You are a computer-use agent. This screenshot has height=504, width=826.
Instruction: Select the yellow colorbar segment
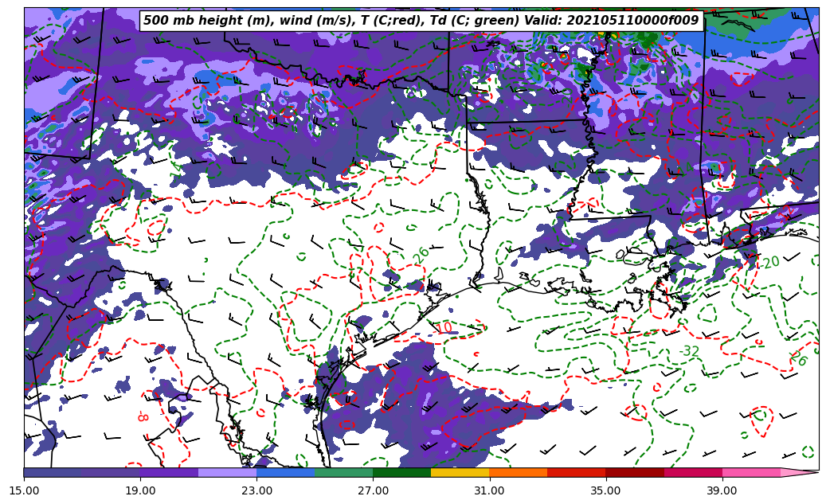pos(460,472)
